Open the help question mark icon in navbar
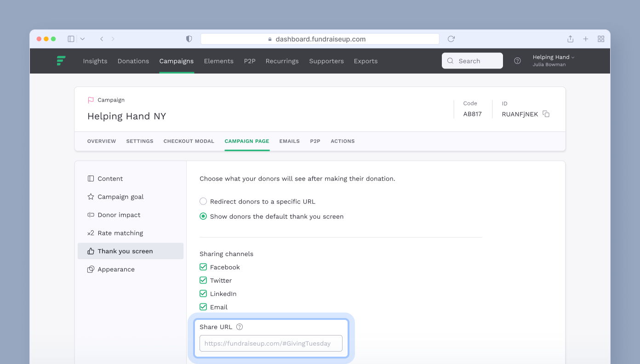The width and height of the screenshot is (640, 364). 517,61
